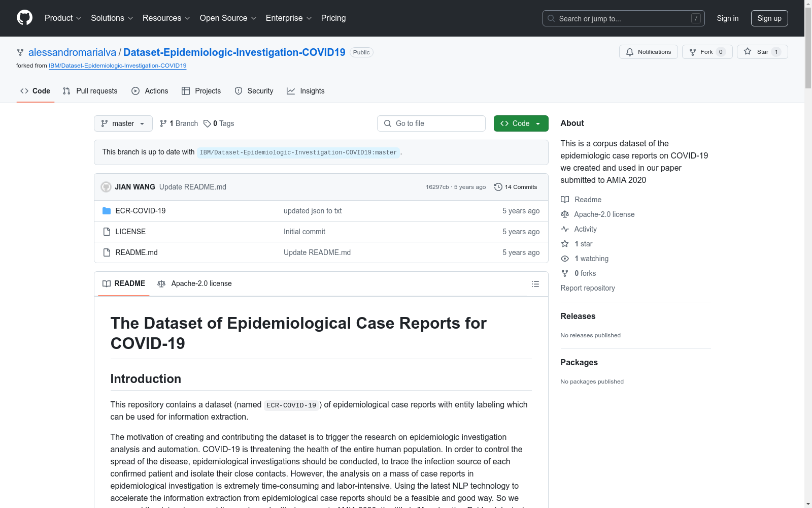Click the ECR-COVID-19 folder icon
This screenshot has width=812, height=508.
point(107,211)
